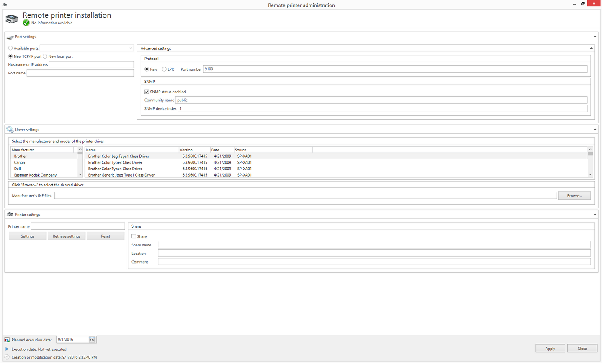This screenshot has height=364, width=603.
Task: Click the green checkmark status icon
Action: click(x=26, y=23)
